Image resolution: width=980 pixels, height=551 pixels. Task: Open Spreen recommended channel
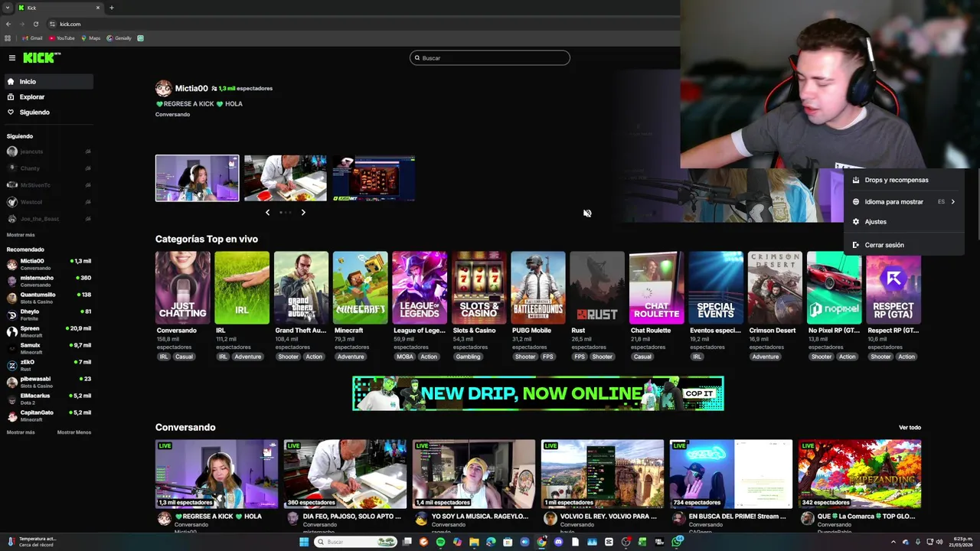[x=48, y=331]
